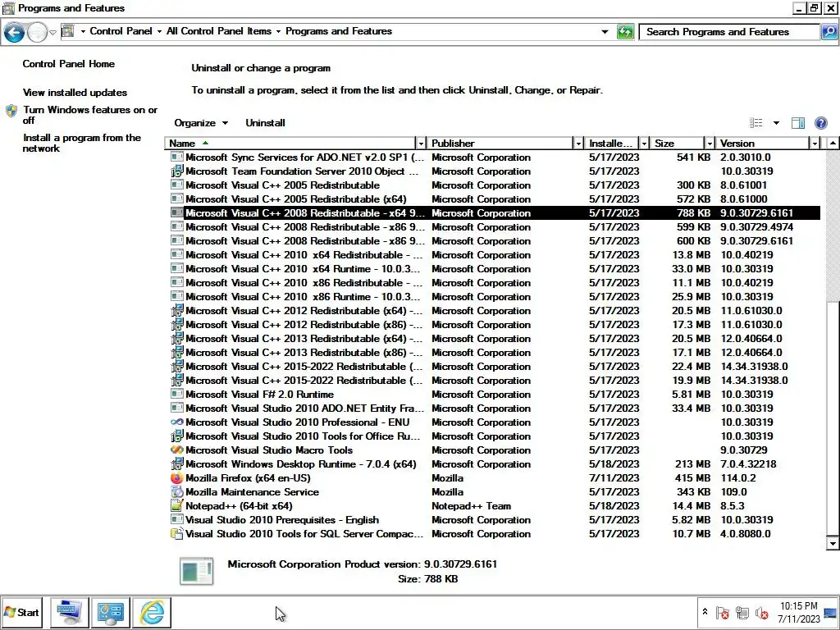The width and height of the screenshot is (840, 630).
Task: Open recent pages dropdown beside Forward button
Action: pos(52,33)
